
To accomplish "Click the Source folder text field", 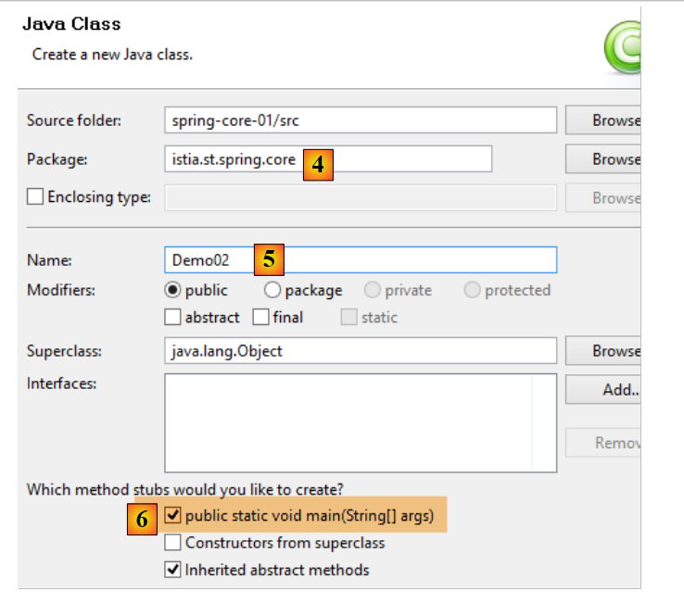I will [360, 120].
